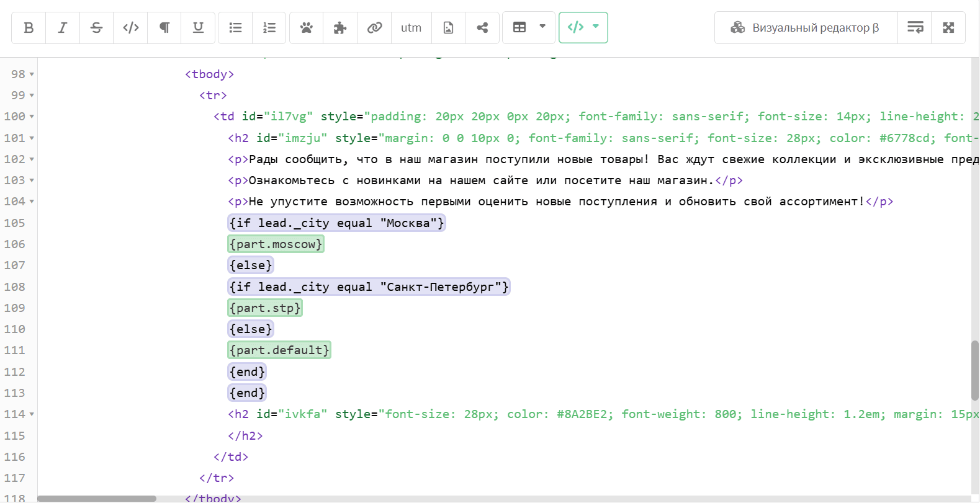Click the <tbody> tag on line 98

pos(209,74)
